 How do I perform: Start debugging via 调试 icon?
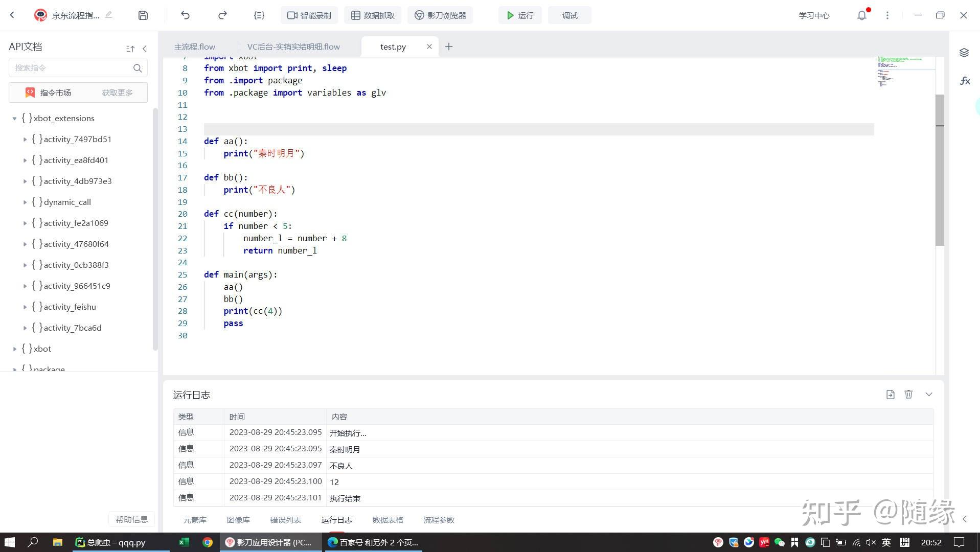click(568, 15)
